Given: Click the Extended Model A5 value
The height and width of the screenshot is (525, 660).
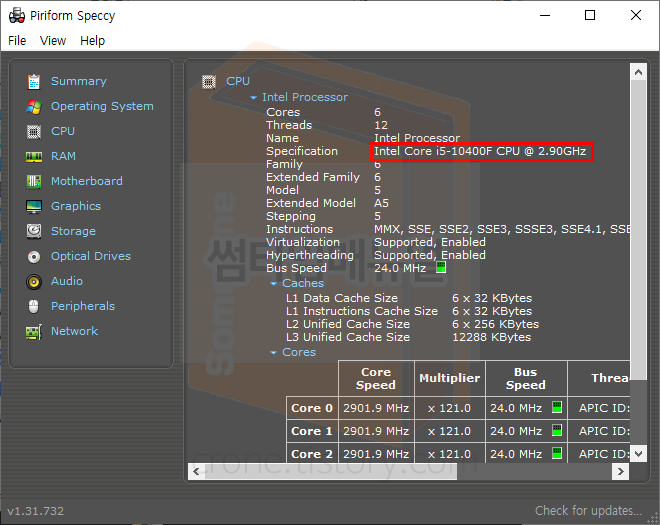Looking at the screenshot, I should coord(381,203).
